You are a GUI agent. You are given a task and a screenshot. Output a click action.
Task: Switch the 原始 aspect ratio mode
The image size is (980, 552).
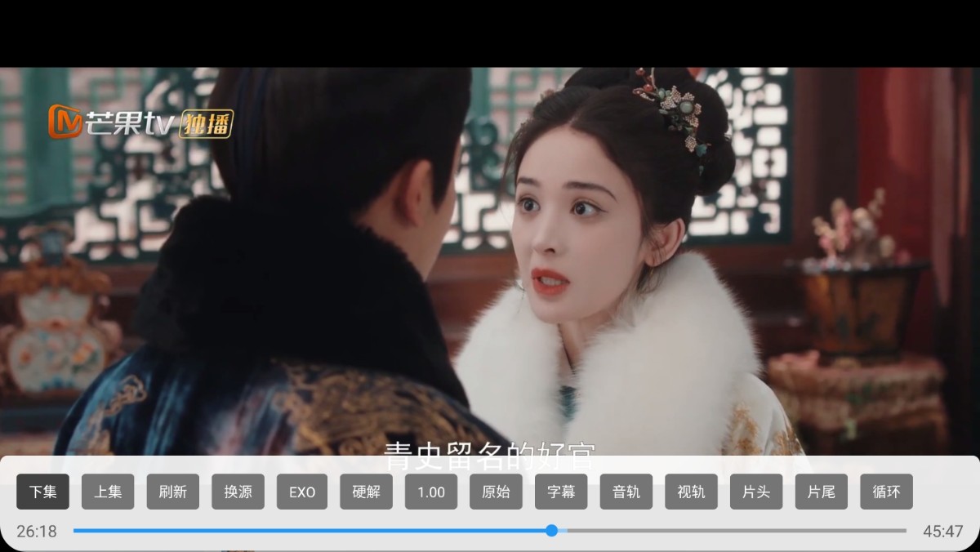(x=496, y=492)
